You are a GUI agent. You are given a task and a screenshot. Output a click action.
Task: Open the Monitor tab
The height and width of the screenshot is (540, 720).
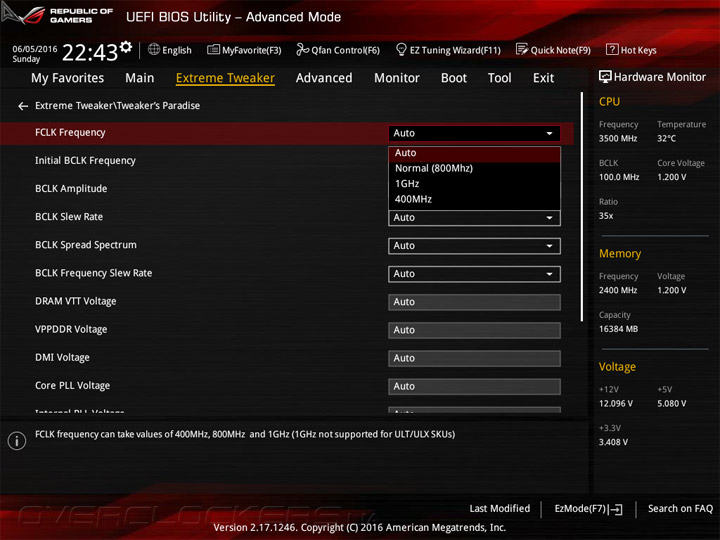[x=397, y=78]
